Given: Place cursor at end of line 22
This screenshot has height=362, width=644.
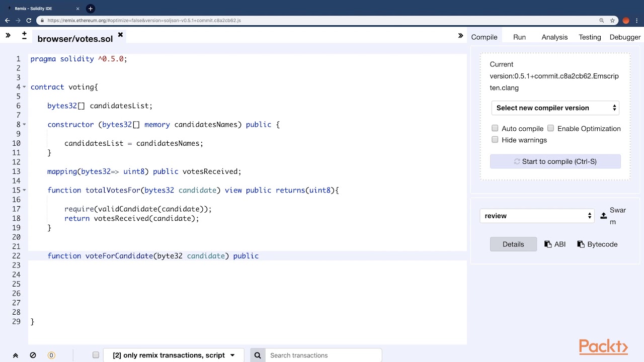Looking at the screenshot, I should 260,256.
